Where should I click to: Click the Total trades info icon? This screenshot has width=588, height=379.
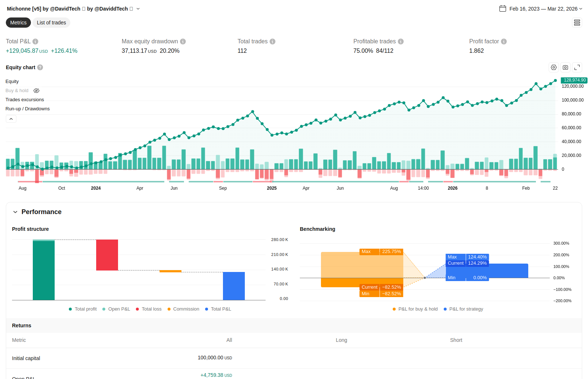273,42
